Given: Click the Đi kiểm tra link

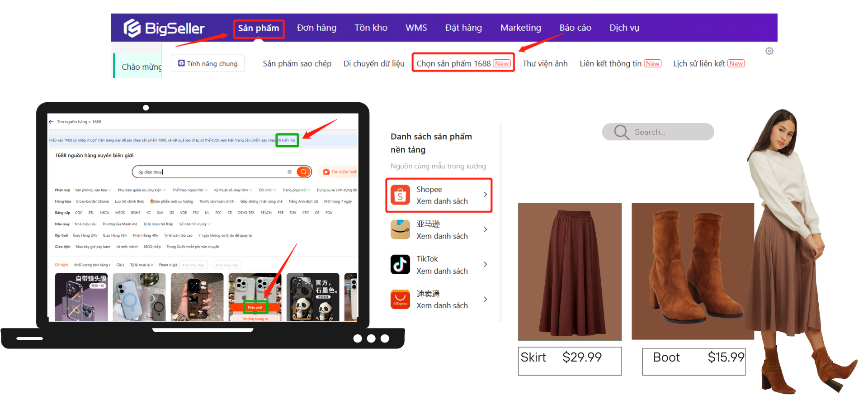Looking at the screenshot, I should (x=287, y=140).
